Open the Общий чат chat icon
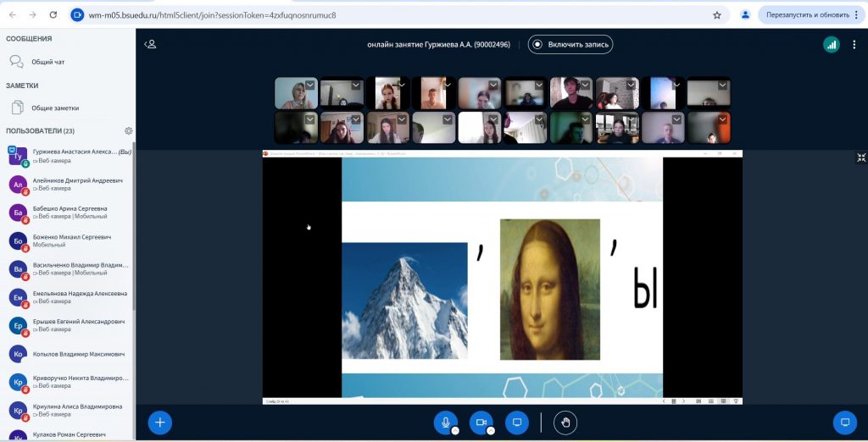 [17, 62]
